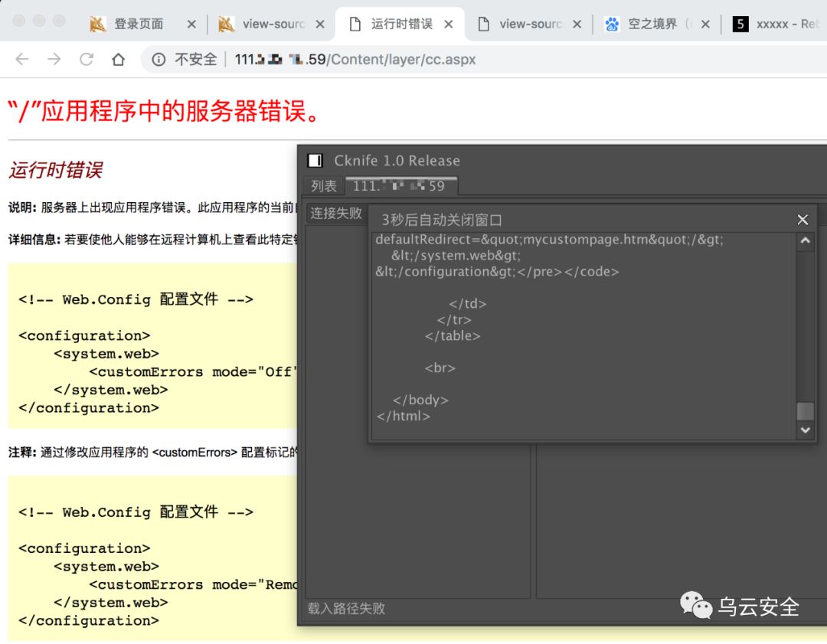Reload the page with refresh icon
The height and width of the screenshot is (644, 827).
(x=87, y=59)
